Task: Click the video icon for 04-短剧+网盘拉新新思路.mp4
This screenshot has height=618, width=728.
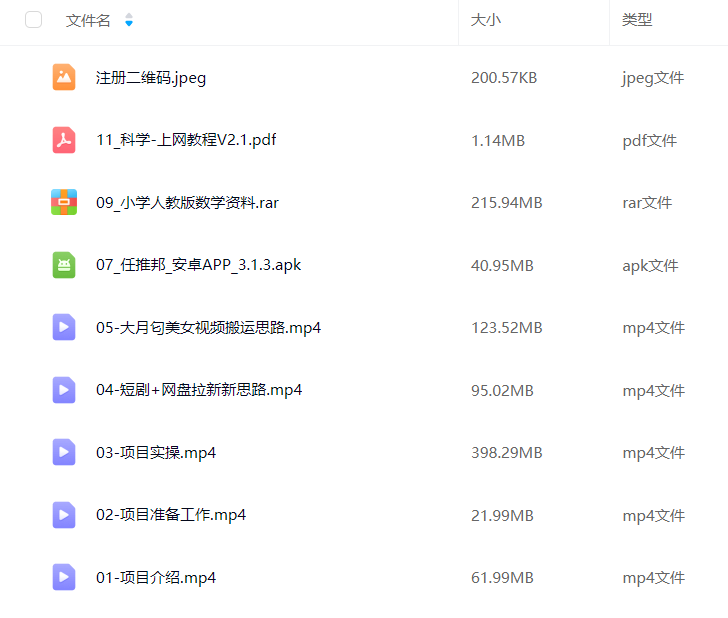Action: pos(64,390)
